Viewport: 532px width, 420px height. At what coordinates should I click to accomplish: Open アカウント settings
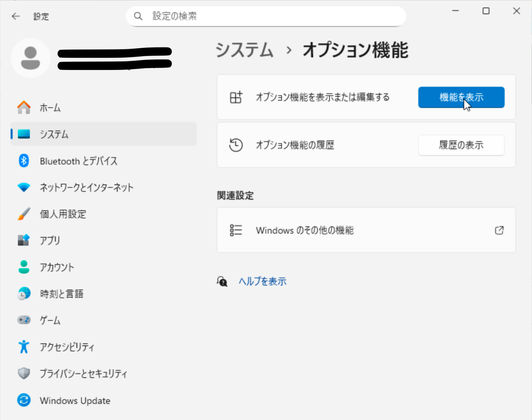pos(103,267)
